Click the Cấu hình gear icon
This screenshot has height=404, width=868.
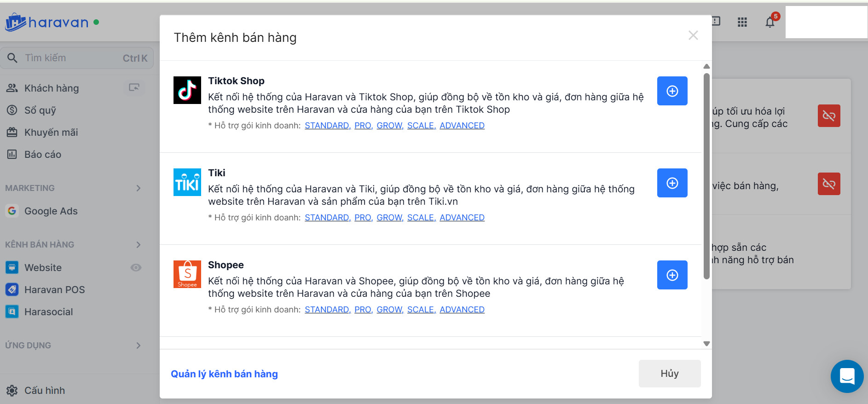pos(12,391)
